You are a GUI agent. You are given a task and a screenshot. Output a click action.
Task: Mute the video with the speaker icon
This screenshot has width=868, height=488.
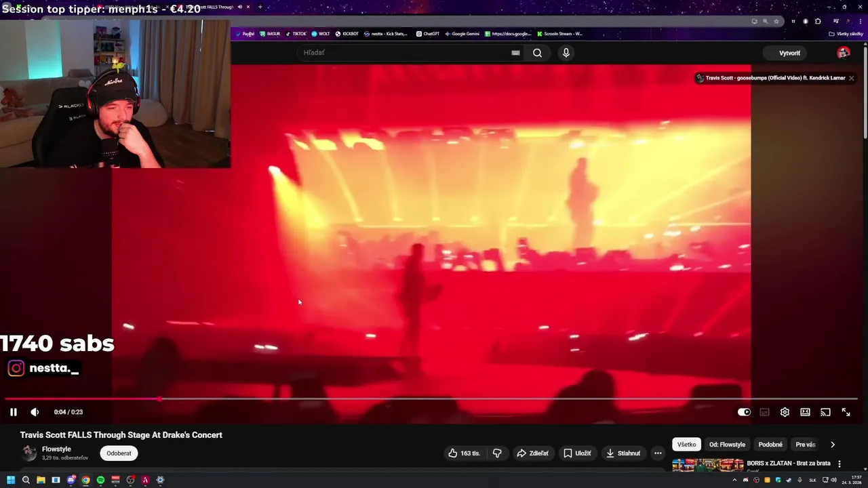pos(35,412)
